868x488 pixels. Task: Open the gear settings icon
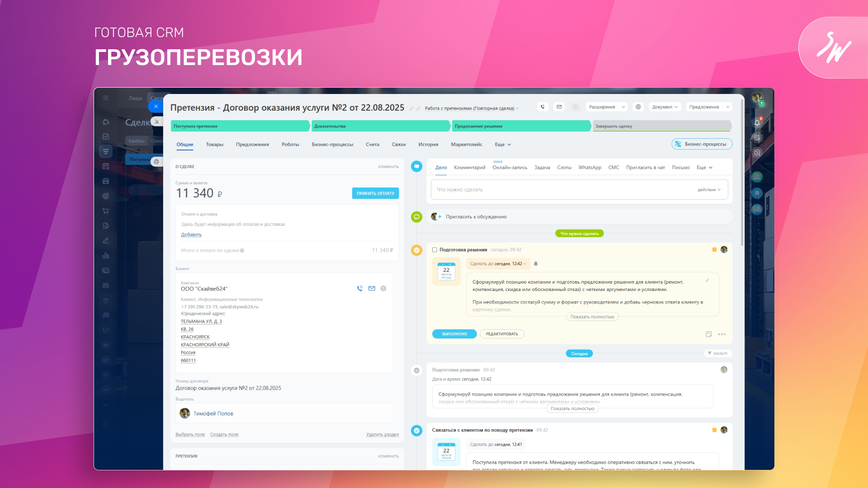638,107
